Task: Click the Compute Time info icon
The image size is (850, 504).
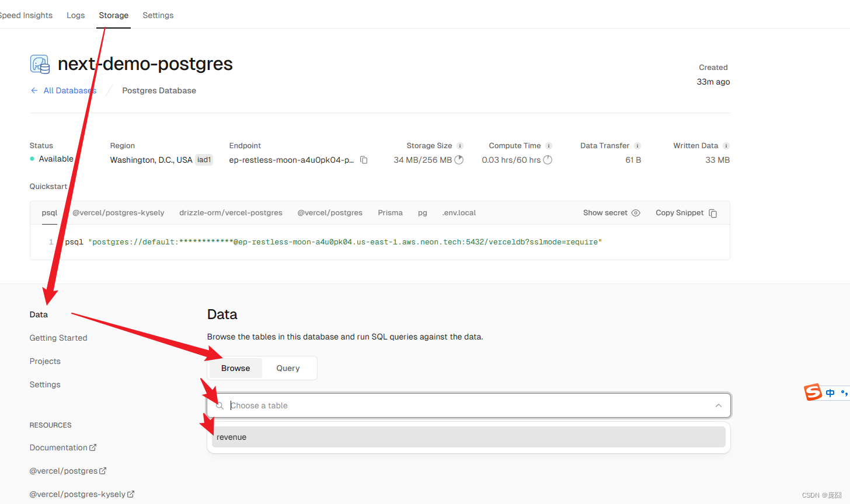Action: point(549,146)
